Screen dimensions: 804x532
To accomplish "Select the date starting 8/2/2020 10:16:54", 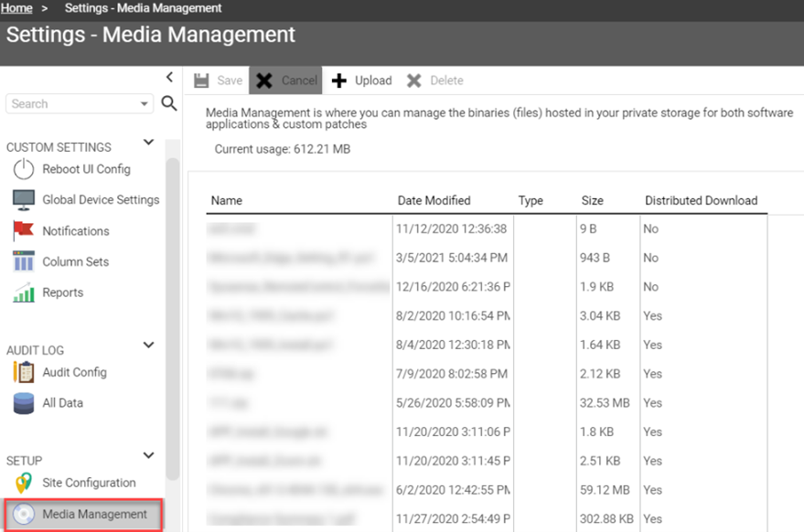I will (x=453, y=315).
